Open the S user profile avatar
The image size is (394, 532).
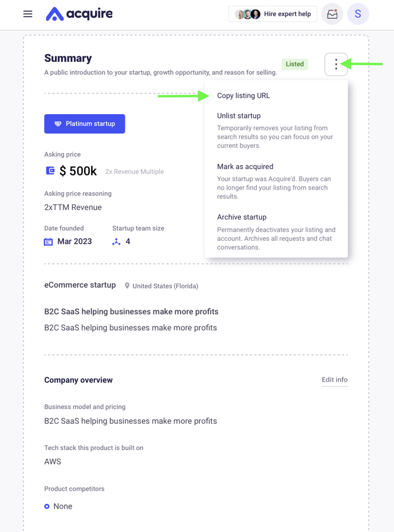click(x=358, y=14)
